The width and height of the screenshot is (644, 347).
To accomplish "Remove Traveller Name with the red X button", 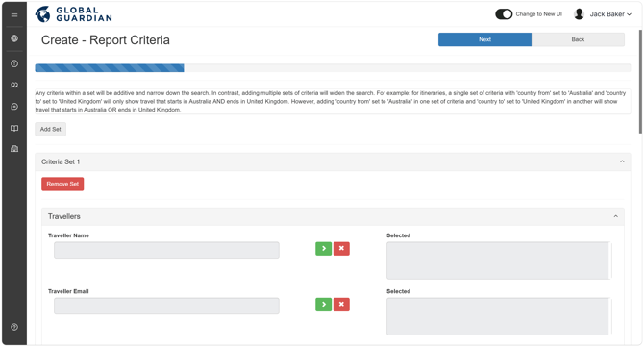I will [341, 248].
